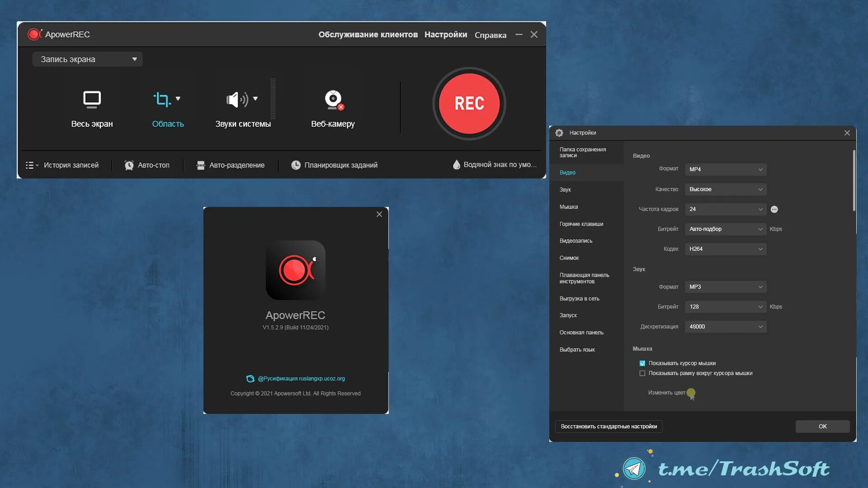The width and height of the screenshot is (868, 488).
Task: Select Снимок settings section
Action: 586,258
